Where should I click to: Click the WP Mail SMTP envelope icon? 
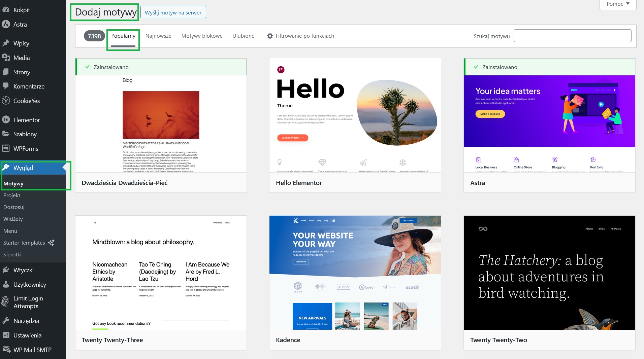coord(6,350)
